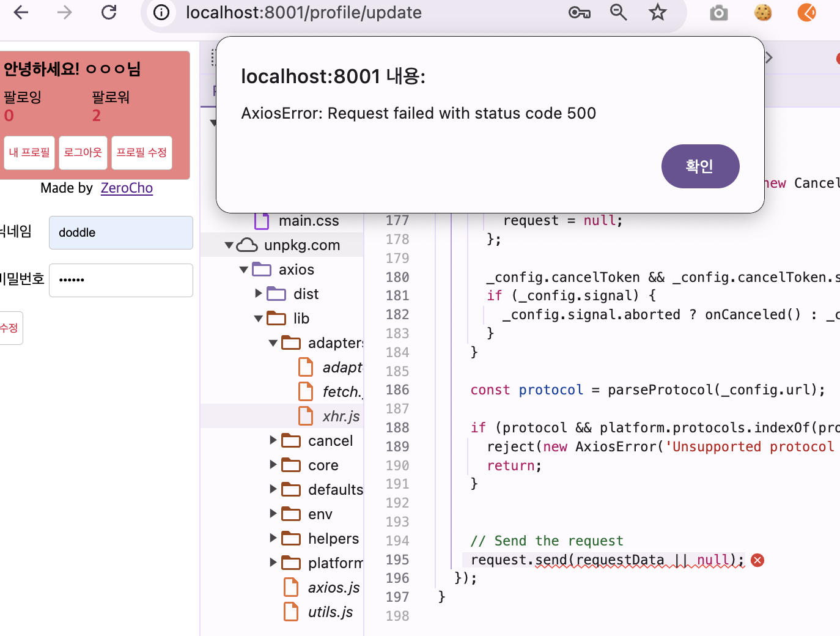Collapse the lib folder

pyautogui.click(x=258, y=319)
